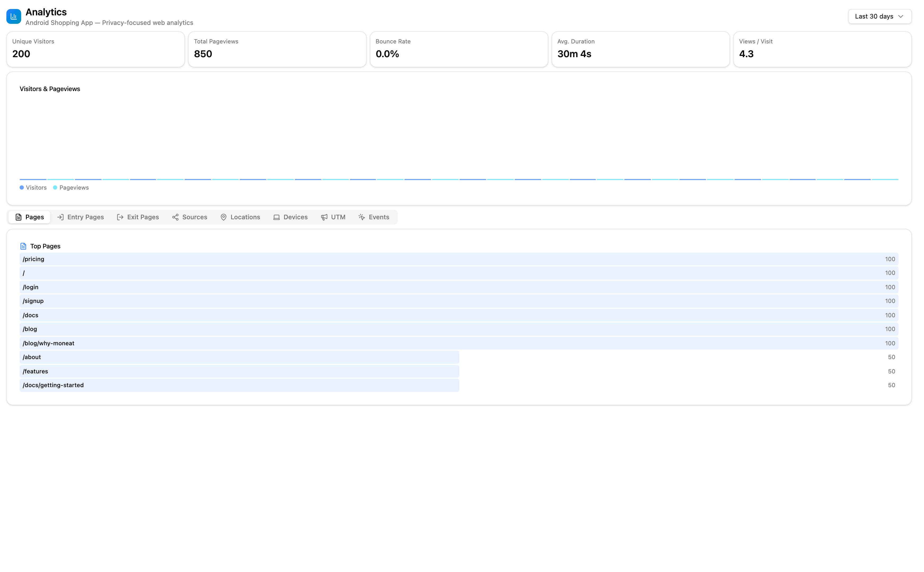Show the Locations tab
This screenshot has height=572, width=924.
pyautogui.click(x=240, y=217)
